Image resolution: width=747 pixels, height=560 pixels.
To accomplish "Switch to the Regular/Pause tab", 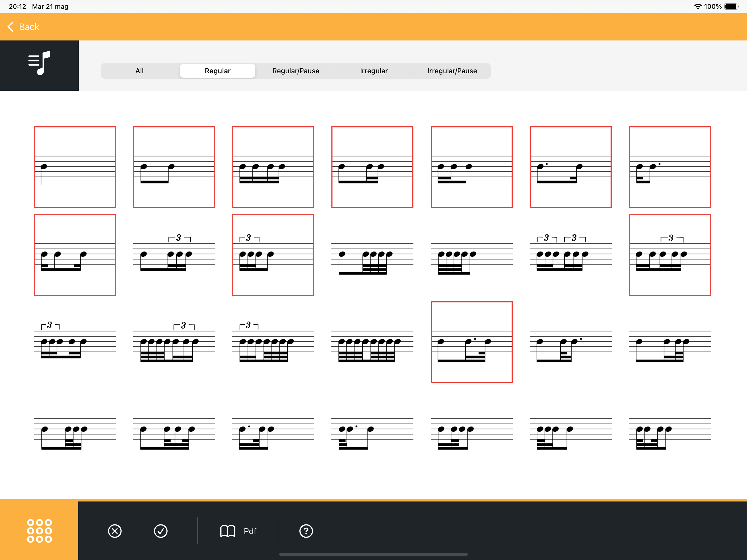I will click(296, 71).
